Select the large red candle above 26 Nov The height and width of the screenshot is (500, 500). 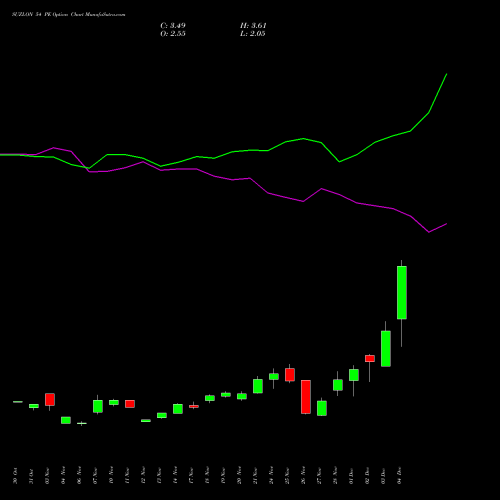306,397
